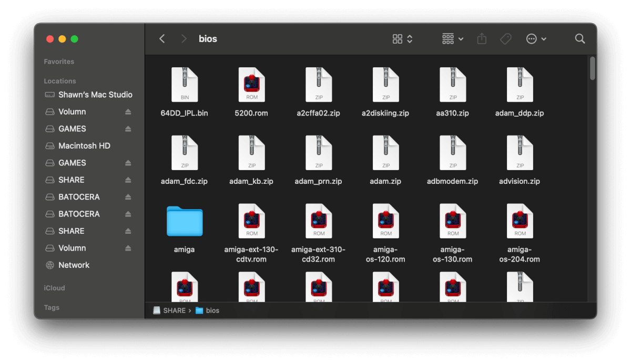Screen dimensions: 631x364
Task: Open Finder search with the magnifier icon
Action: point(580,39)
